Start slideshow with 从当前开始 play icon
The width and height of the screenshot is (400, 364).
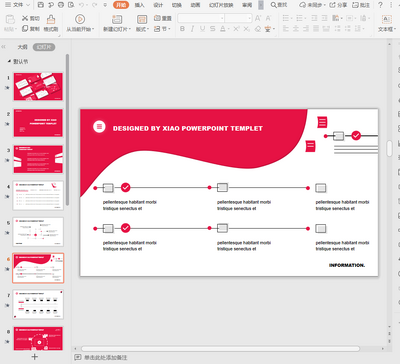(x=79, y=19)
